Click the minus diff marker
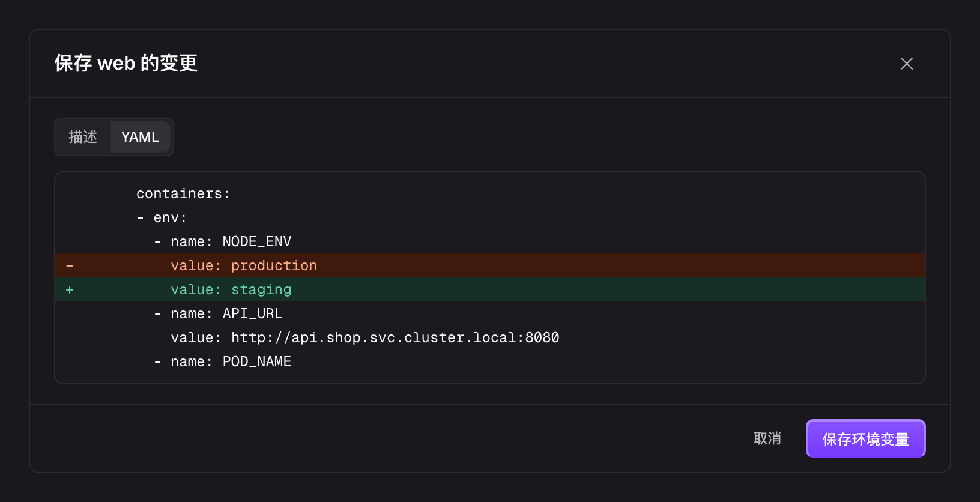The height and width of the screenshot is (502, 980). pos(70,265)
